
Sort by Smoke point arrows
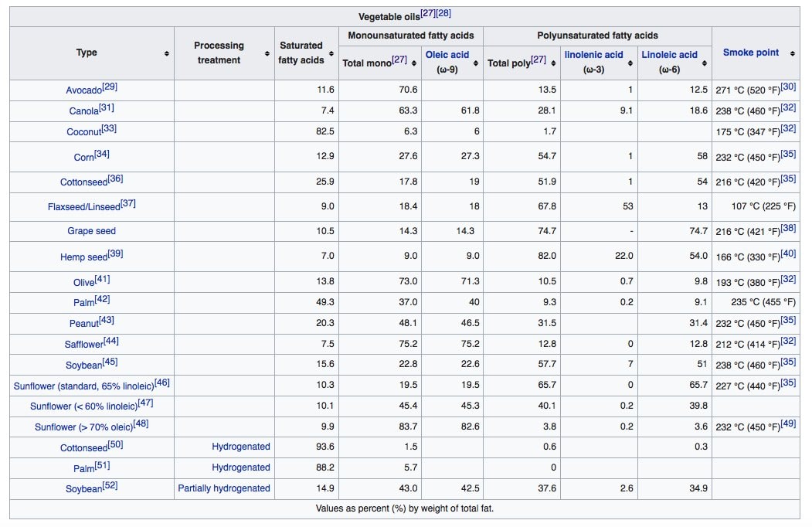coord(793,53)
